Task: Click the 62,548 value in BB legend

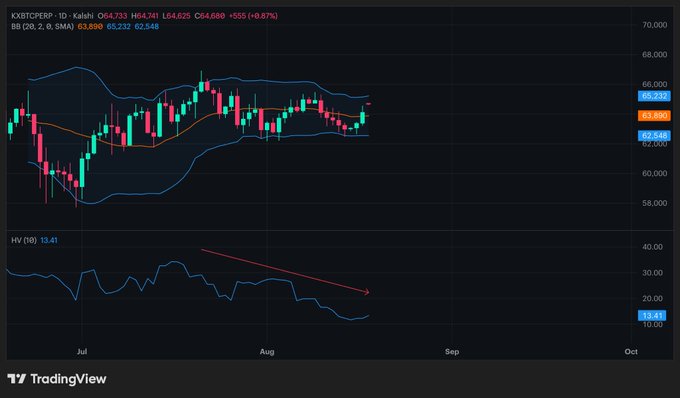Action: tap(147, 26)
